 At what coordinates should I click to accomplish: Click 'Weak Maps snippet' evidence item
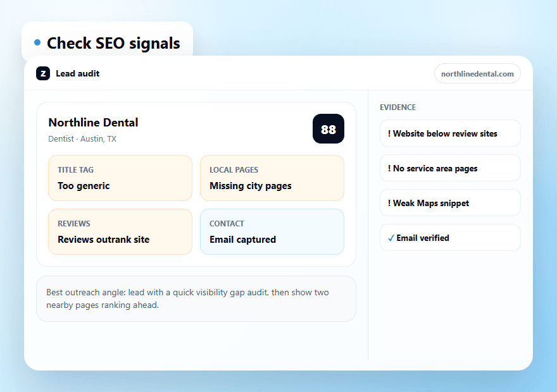450,202
